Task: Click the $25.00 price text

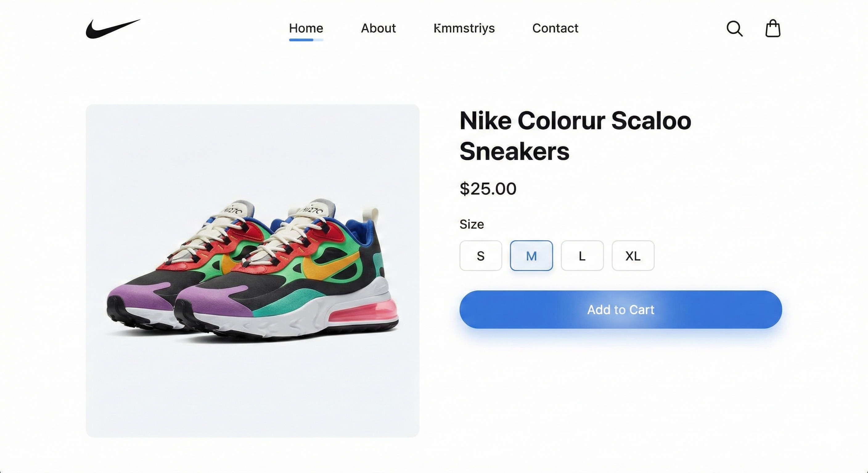Action: 488,188
